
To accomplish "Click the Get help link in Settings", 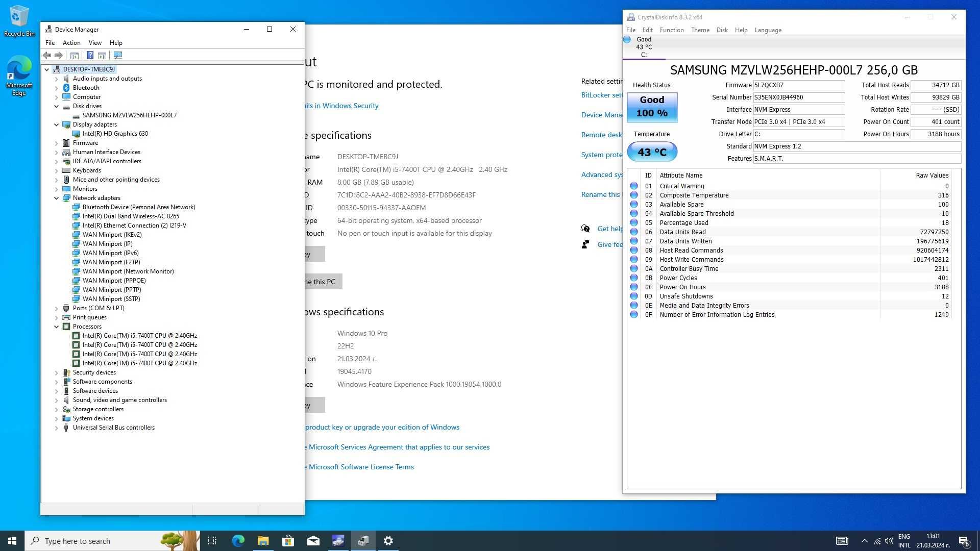I will tap(610, 229).
